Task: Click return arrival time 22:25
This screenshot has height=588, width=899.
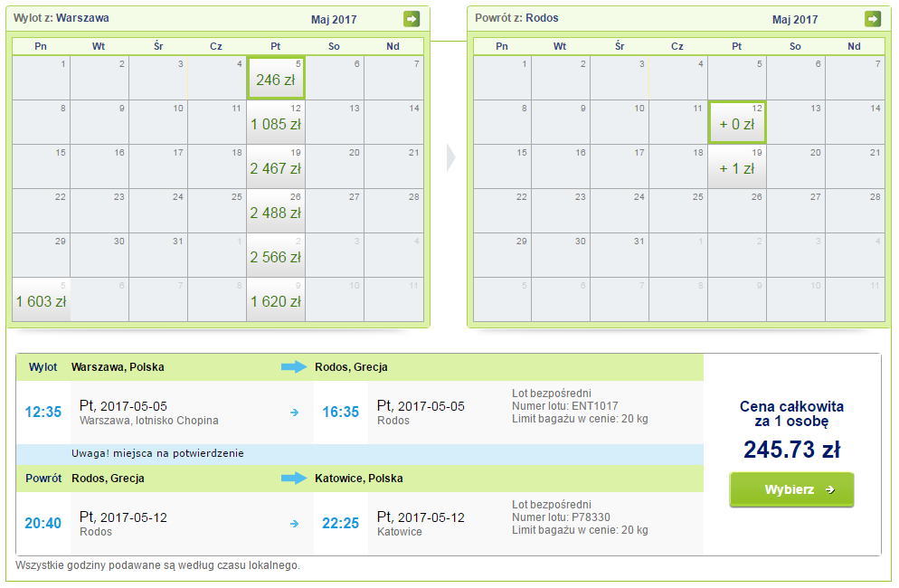Action: [341, 523]
